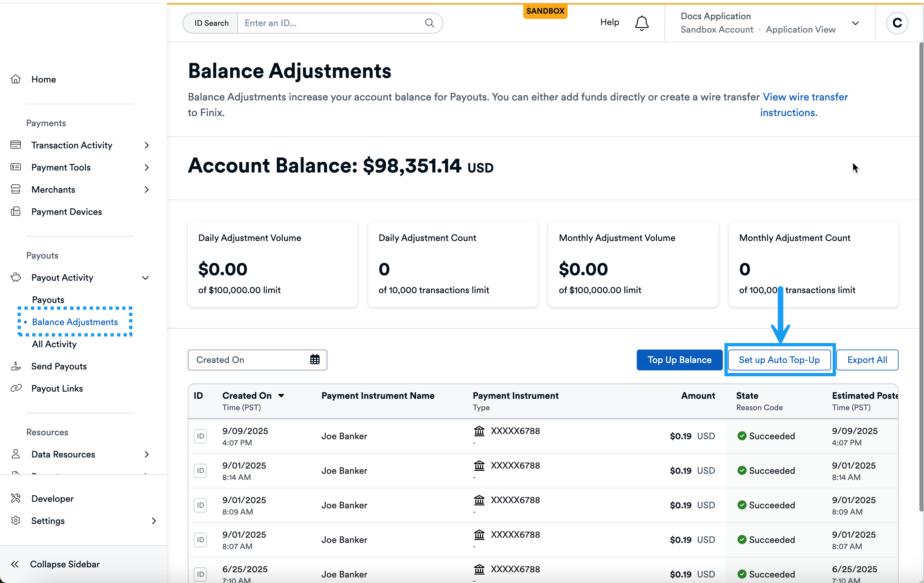The height and width of the screenshot is (583, 924).
Task: Click the notification bell icon
Action: (641, 22)
